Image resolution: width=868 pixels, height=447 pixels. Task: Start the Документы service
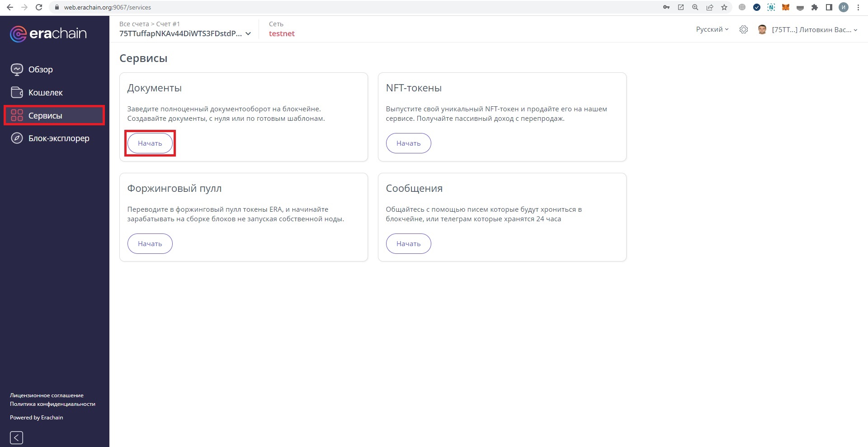(x=150, y=143)
